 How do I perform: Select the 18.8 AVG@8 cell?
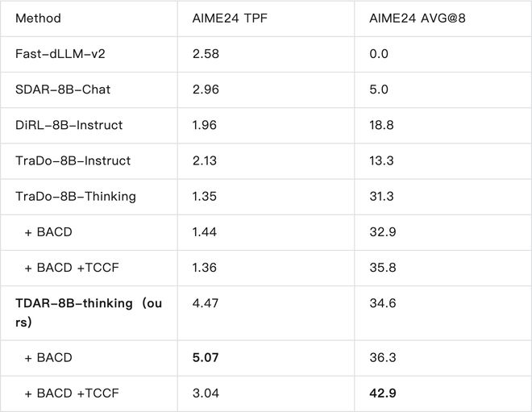[382, 125]
